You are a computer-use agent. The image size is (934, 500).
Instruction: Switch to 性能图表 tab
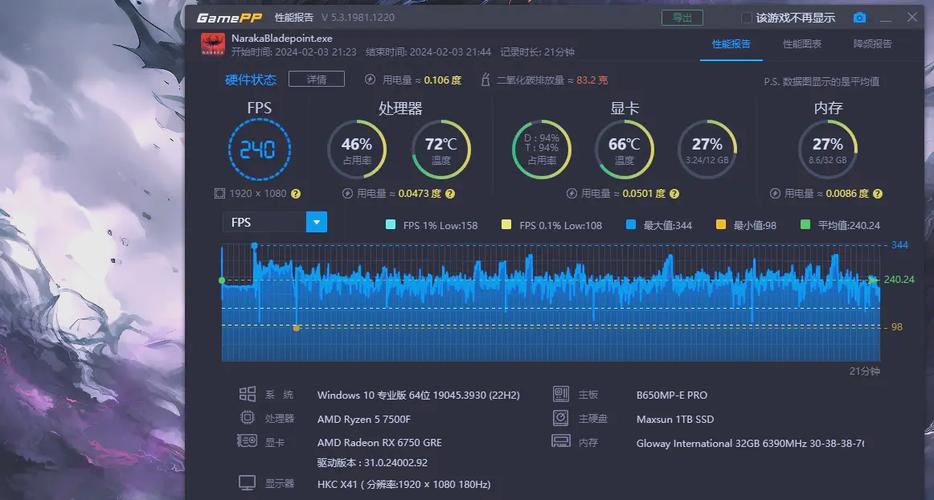point(802,44)
